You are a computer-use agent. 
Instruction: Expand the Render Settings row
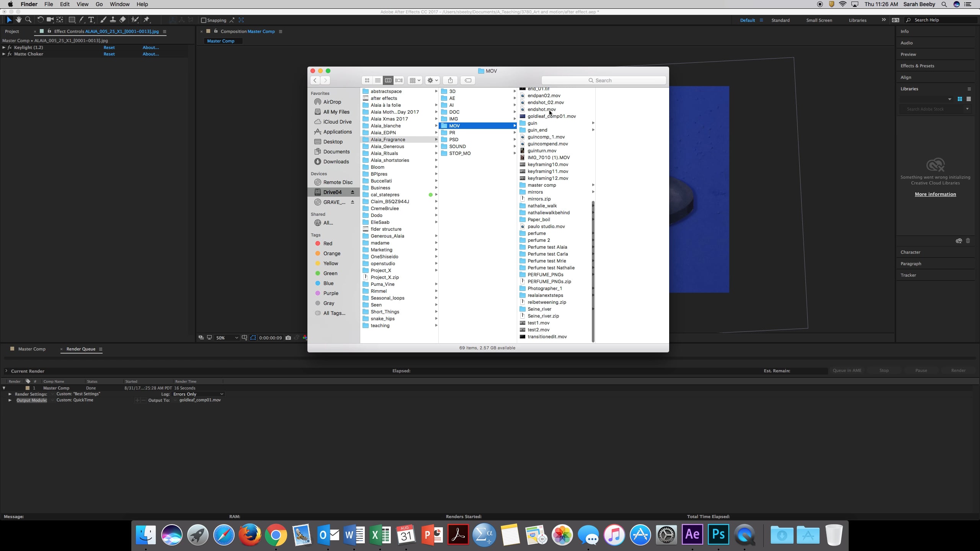(x=10, y=394)
